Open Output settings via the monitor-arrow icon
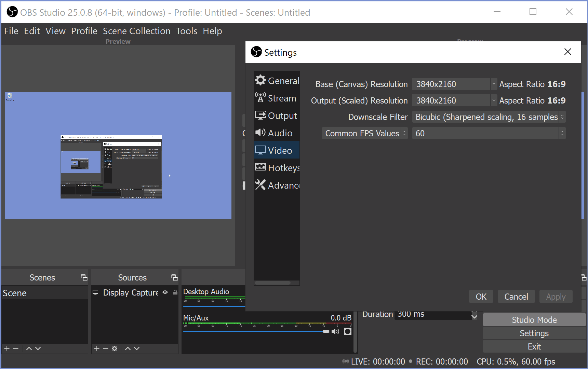588x369 pixels. tap(260, 115)
